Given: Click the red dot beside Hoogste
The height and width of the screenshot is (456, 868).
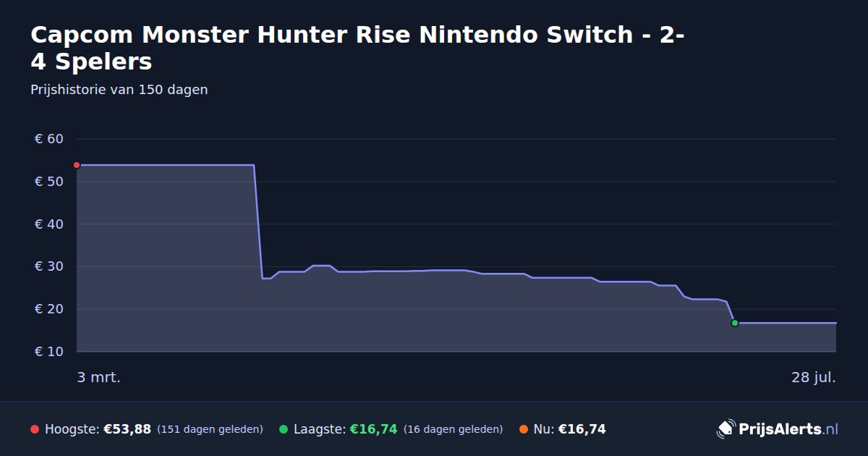Looking at the screenshot, I should coord(35,429).
